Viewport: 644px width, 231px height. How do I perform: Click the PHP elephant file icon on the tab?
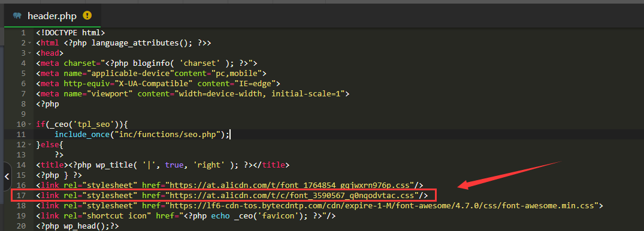[x=17, y=16]
